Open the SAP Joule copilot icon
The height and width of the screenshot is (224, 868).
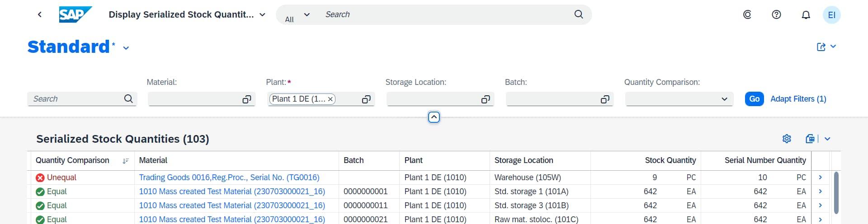tap(747, 14)
